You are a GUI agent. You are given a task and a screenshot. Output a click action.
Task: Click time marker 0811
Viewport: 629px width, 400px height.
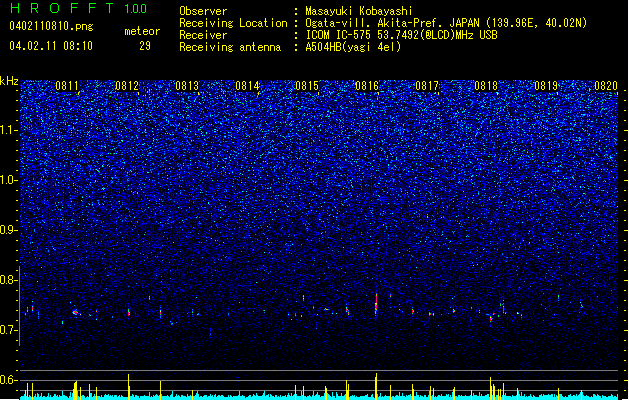(x=67, y=86)
